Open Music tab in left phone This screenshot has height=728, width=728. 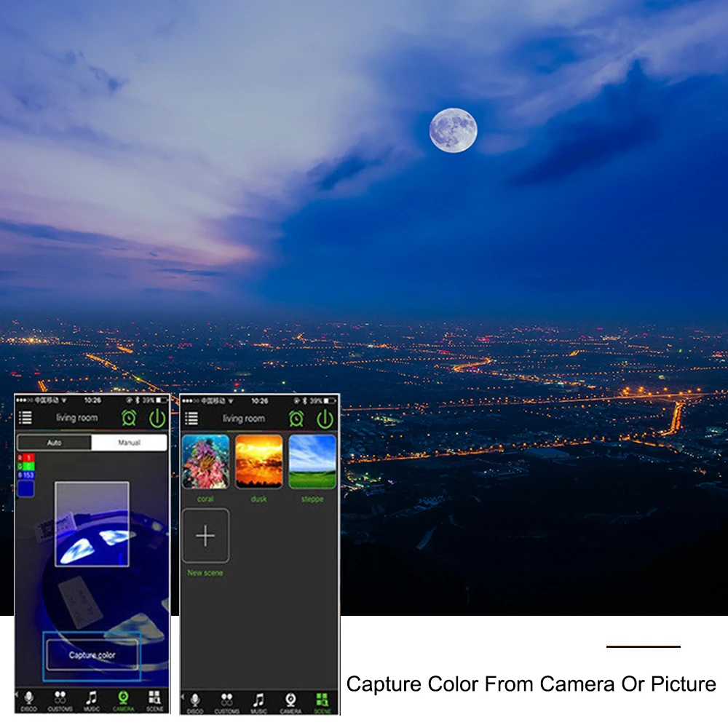(x=92, y=700)
